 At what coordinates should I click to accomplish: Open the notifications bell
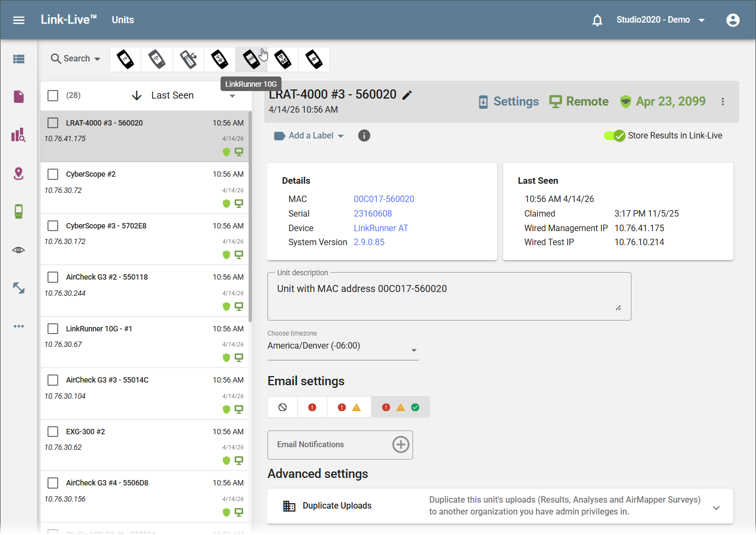(597, 20)
